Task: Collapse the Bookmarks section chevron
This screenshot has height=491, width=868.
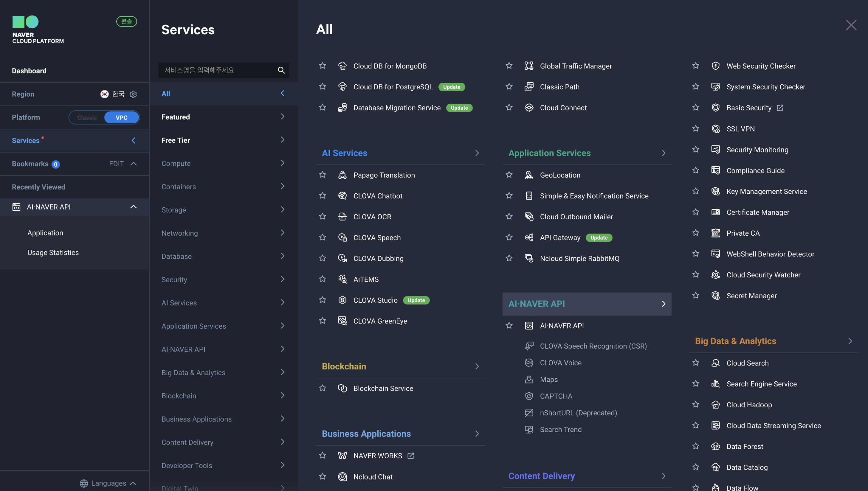Action: tap(133, 164)
